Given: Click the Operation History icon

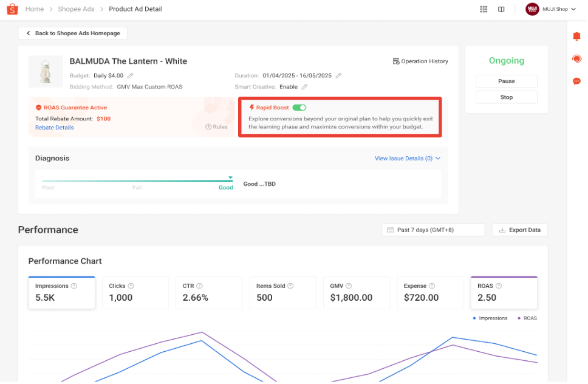Looking at the screenshot, I should pos(395,61).
